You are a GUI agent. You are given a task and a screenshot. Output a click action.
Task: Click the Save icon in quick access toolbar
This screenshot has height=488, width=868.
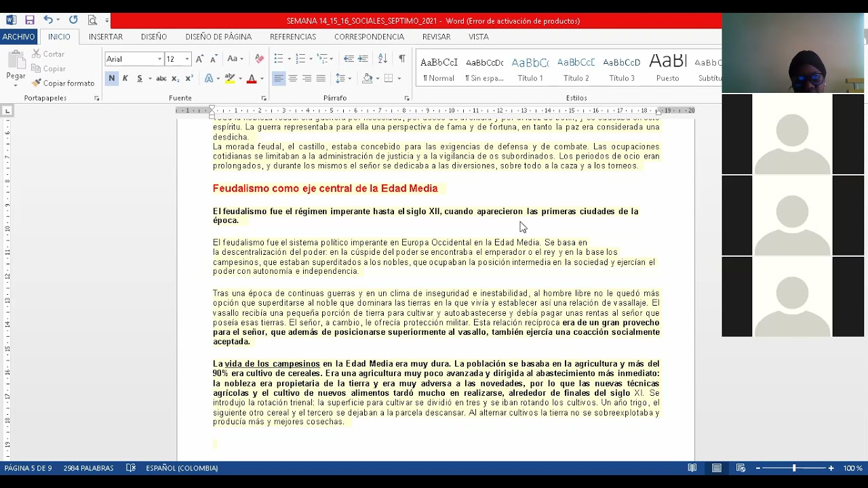[x=29, y=20]
